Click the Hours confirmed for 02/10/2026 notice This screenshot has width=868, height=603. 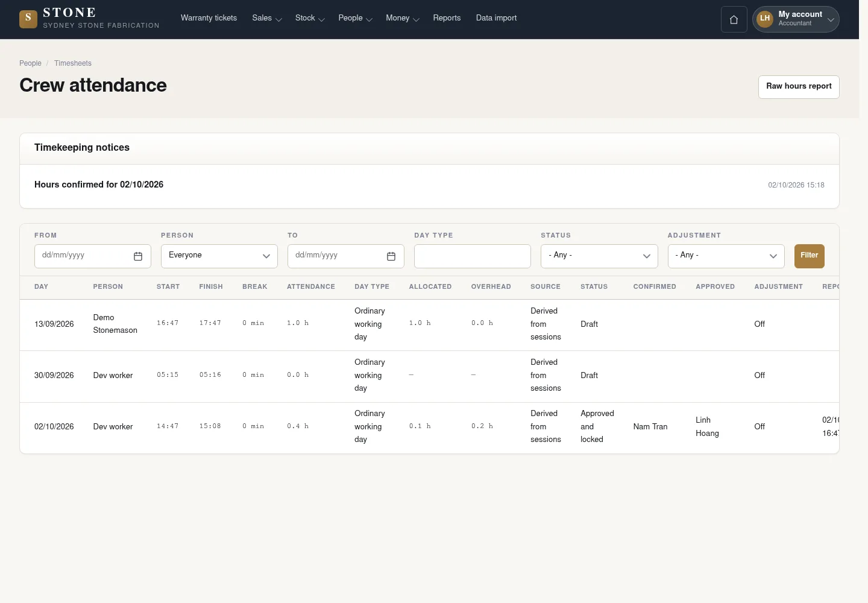pos(99,185)
